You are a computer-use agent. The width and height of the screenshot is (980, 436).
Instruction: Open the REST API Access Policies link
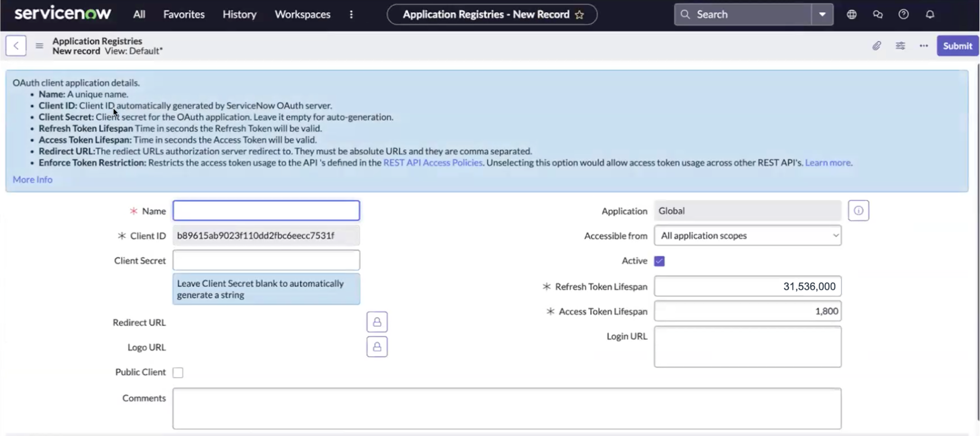pos(433,163)
